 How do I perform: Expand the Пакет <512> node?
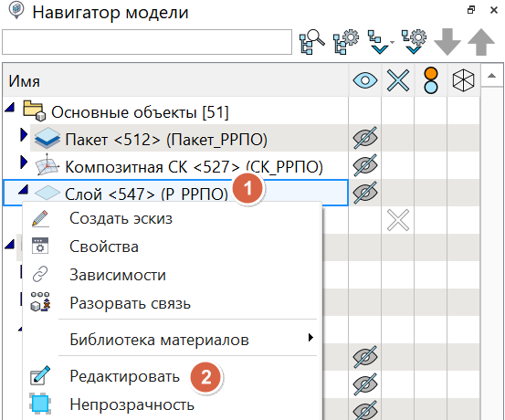click(24, 134)
